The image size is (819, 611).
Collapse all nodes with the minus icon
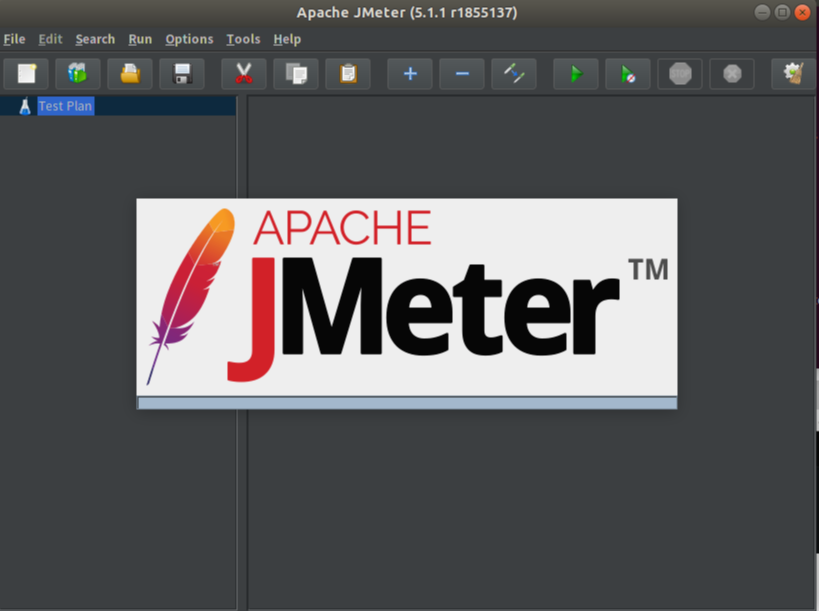coord(462,74)
